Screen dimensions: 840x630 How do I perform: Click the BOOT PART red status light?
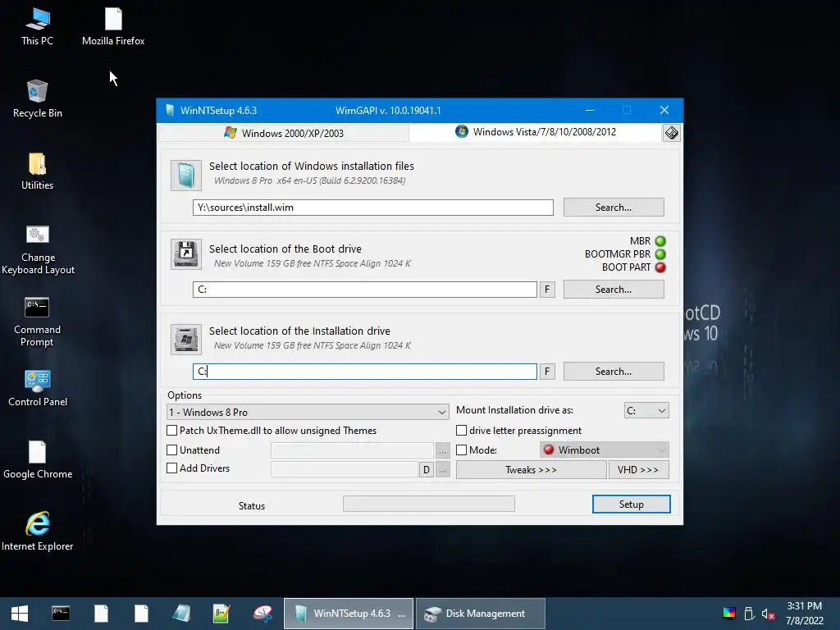(660, 267)
